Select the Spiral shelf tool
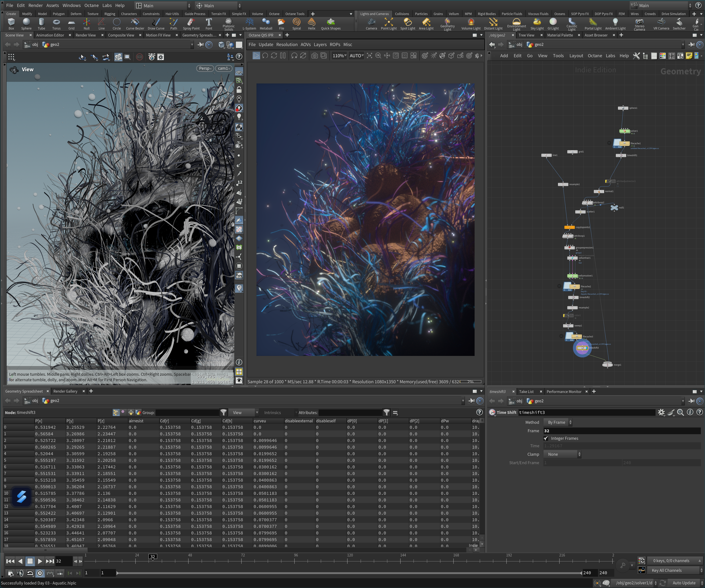705x588 pixels. click(x=297, y=24)
